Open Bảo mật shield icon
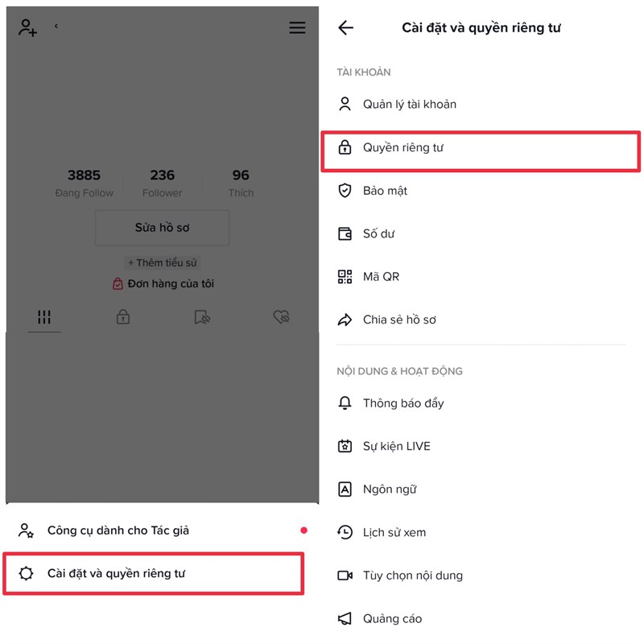 345,191
